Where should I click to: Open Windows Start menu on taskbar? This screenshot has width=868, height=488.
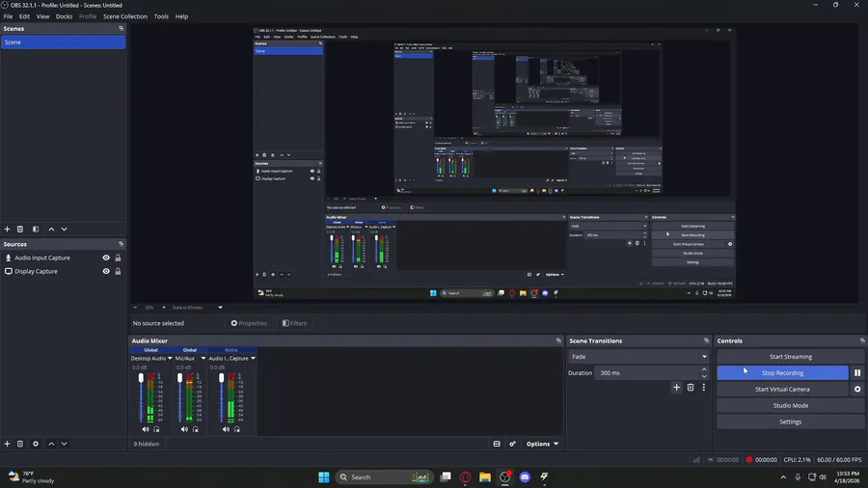(324, 477)
